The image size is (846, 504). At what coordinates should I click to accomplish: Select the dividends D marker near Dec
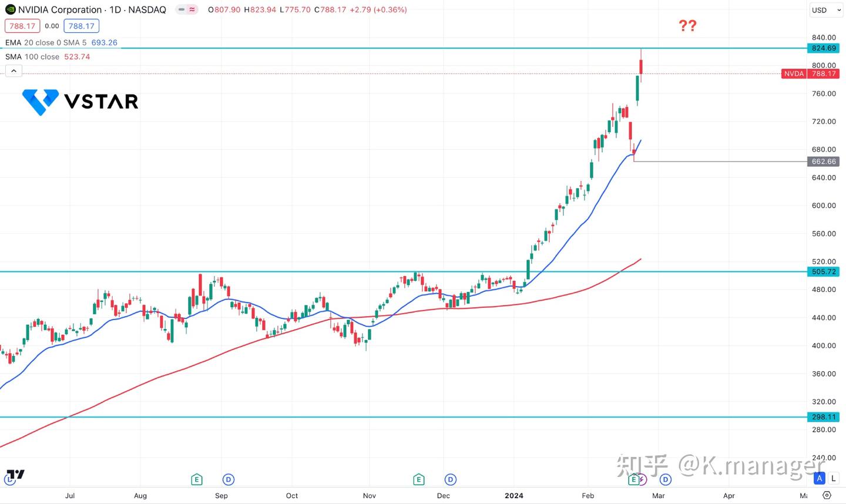coord(450,479)
